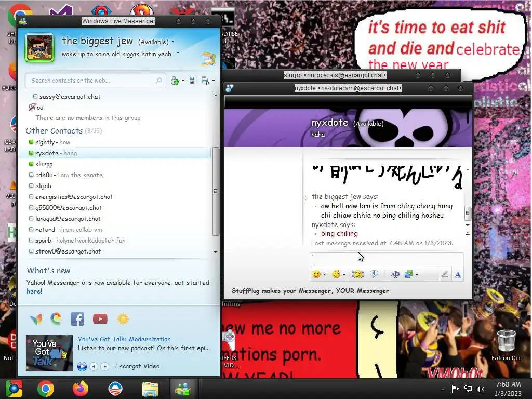Launch Firefox from the taskbar

(81, 389)
